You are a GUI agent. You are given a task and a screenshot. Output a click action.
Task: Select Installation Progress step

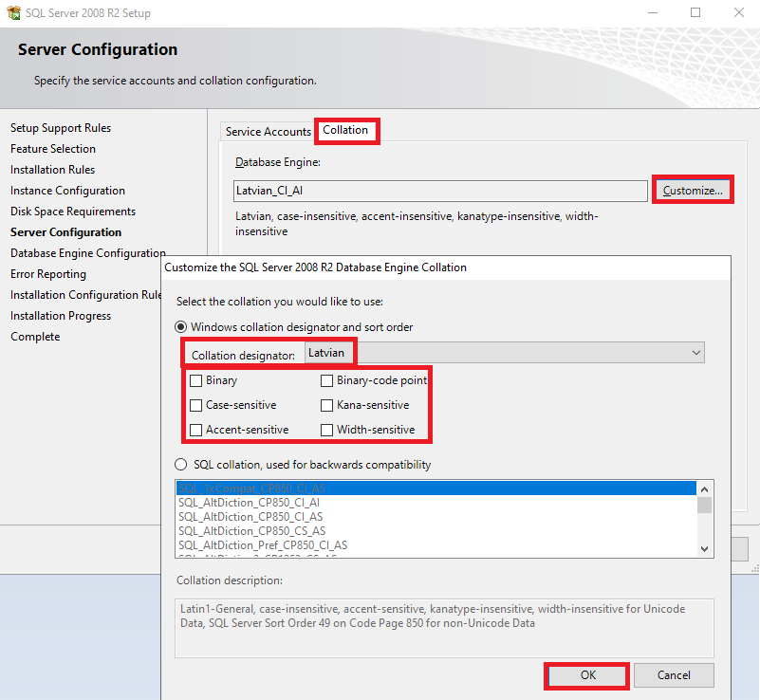click(x=61, y=315)
